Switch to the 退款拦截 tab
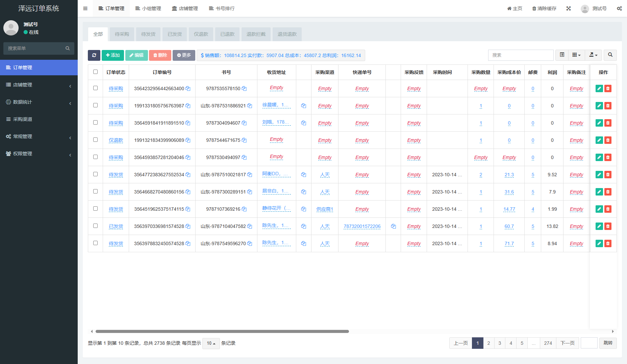627x364 pixels. point(256,34)
